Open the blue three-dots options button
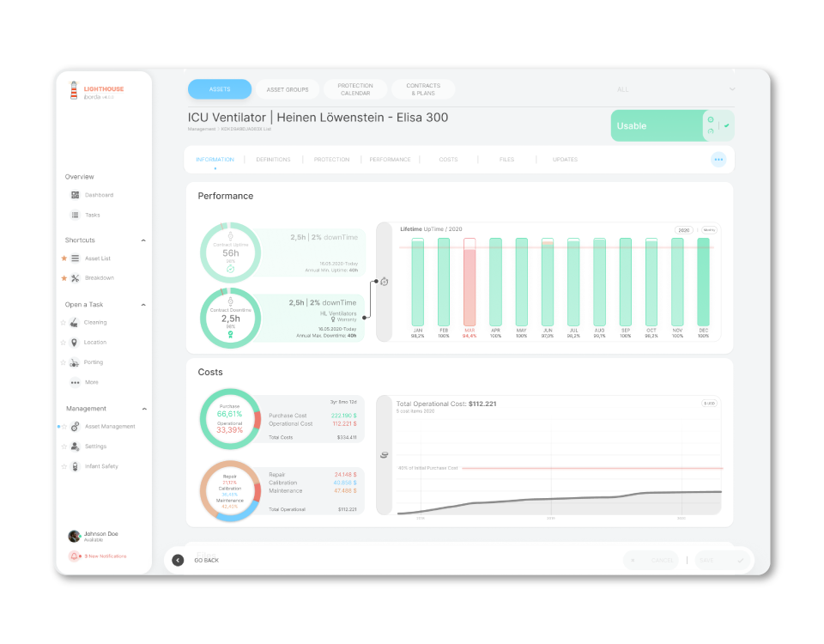The image size is (824, 644). tap(718, 160)
